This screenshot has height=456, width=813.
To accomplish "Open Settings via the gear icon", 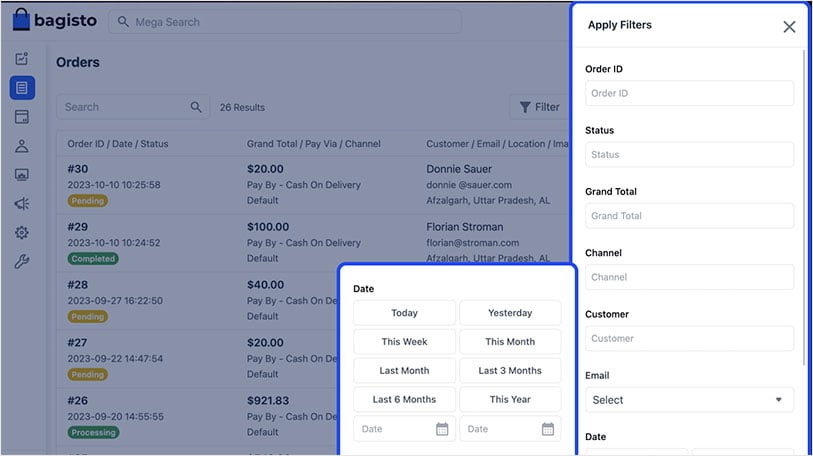I will tap(22, 233).
